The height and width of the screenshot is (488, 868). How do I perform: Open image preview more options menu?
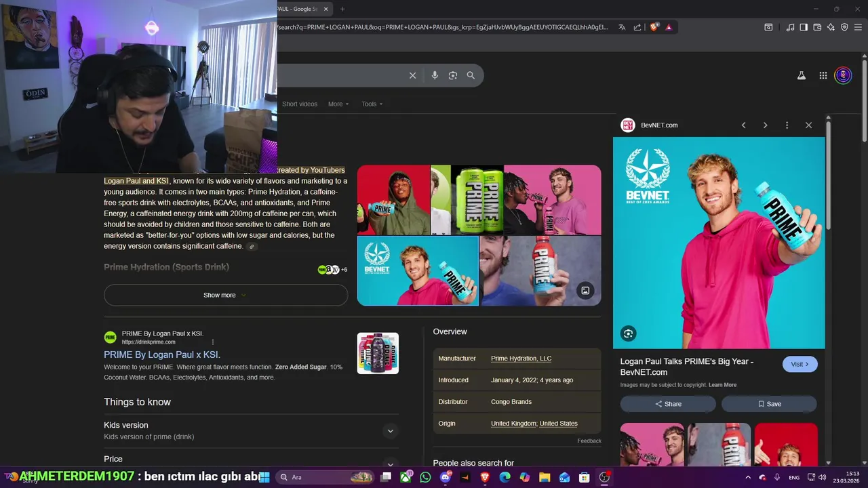[x=787, y=125]
